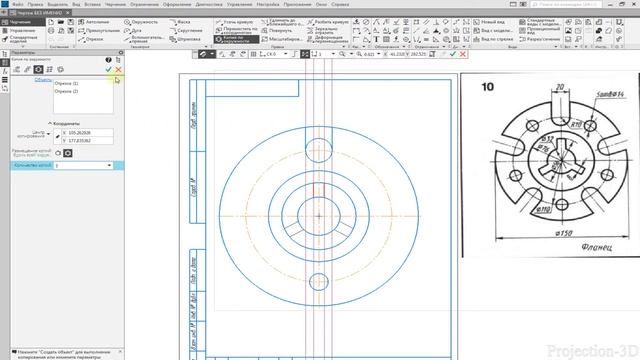Open the СК 0 coordinate system dropdown

tap(285, 54)
